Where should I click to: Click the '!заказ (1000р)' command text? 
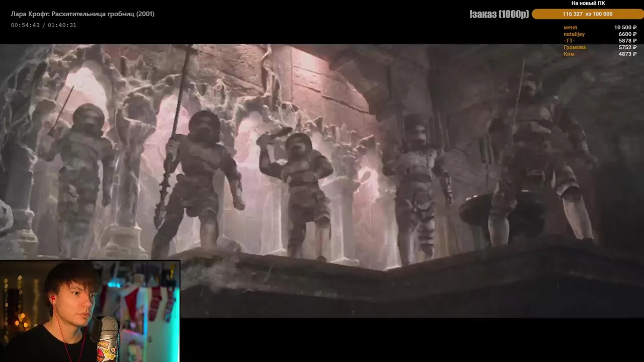pos(499,14)
